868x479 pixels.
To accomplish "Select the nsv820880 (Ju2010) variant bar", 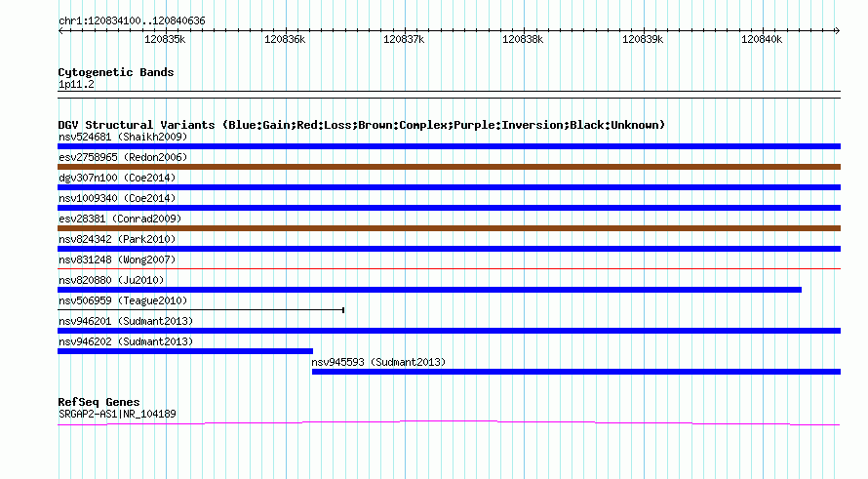I will [429, 290].
